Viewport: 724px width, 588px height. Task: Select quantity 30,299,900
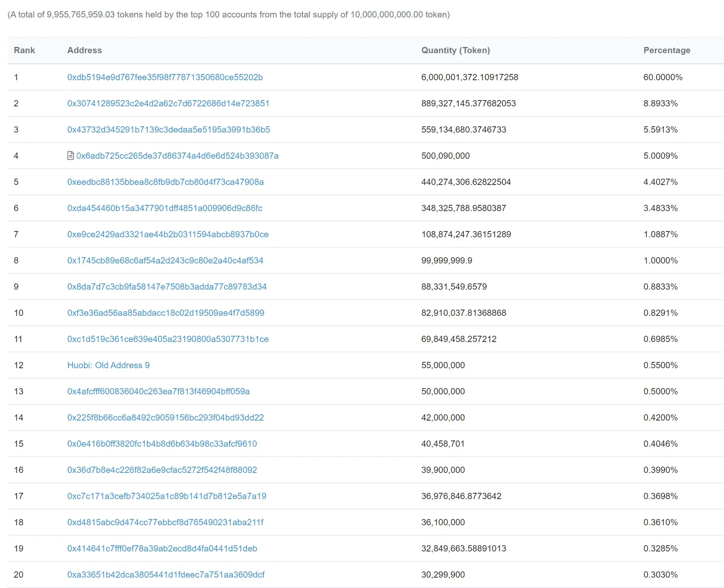pos(443,575)
